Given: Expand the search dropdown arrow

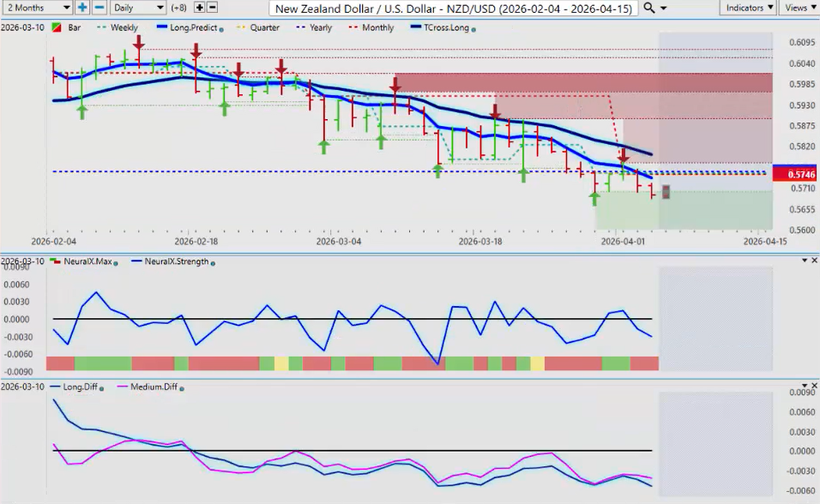Looking at the screenshot, I should 663,8.
